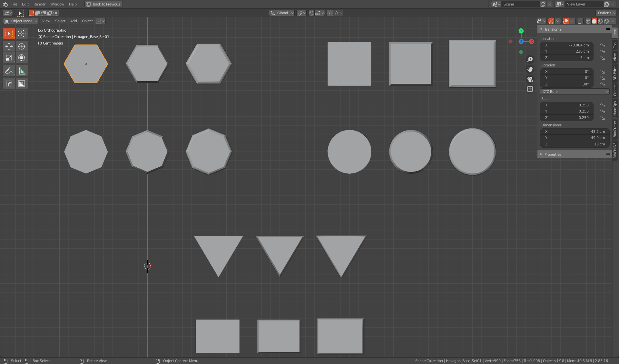The image size is (619, 364).
Task: Toggle snapping with the magnet icon
Action: pos(311,13)
